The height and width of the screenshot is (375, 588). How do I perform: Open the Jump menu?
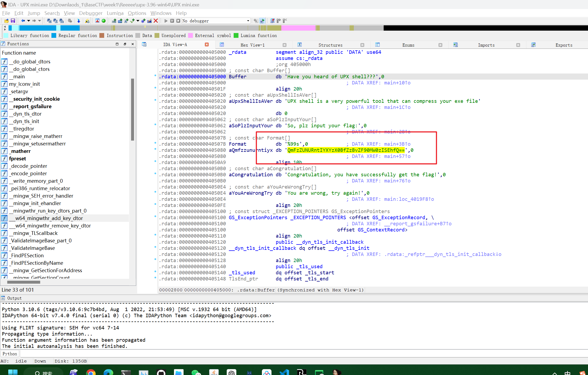tap(34, 13)
